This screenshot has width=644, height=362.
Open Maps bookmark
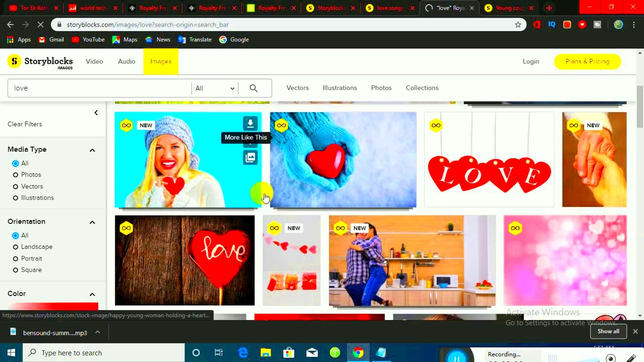(x=124, y=40)
